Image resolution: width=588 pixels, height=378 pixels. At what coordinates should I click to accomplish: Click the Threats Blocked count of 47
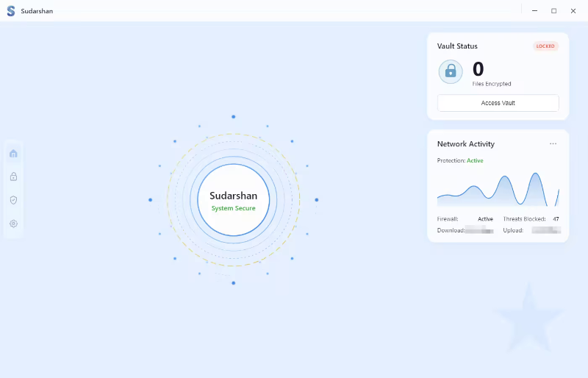coord(556,219)
